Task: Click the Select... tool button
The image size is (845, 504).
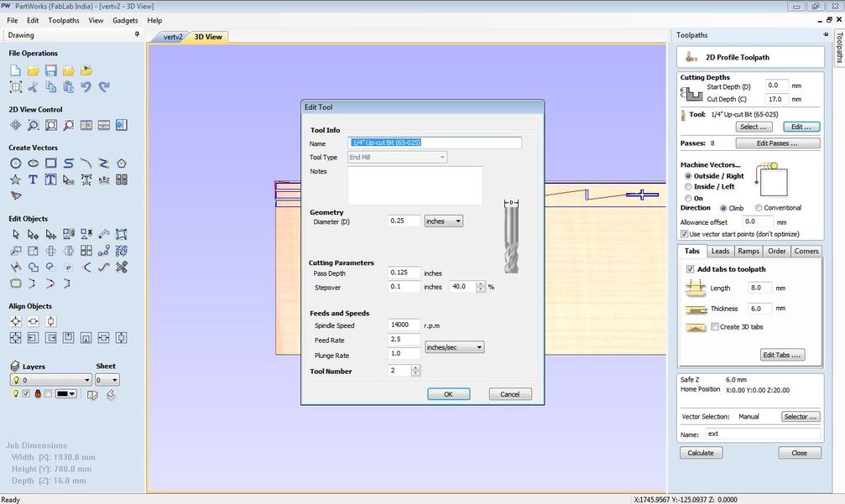Action: pyautogui.click(x=754, y=127)
